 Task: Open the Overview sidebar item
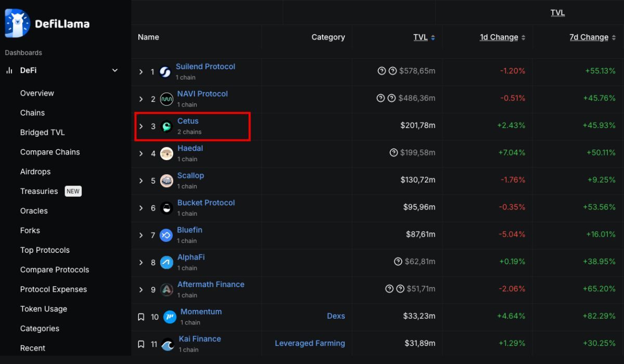coord(37,93)
